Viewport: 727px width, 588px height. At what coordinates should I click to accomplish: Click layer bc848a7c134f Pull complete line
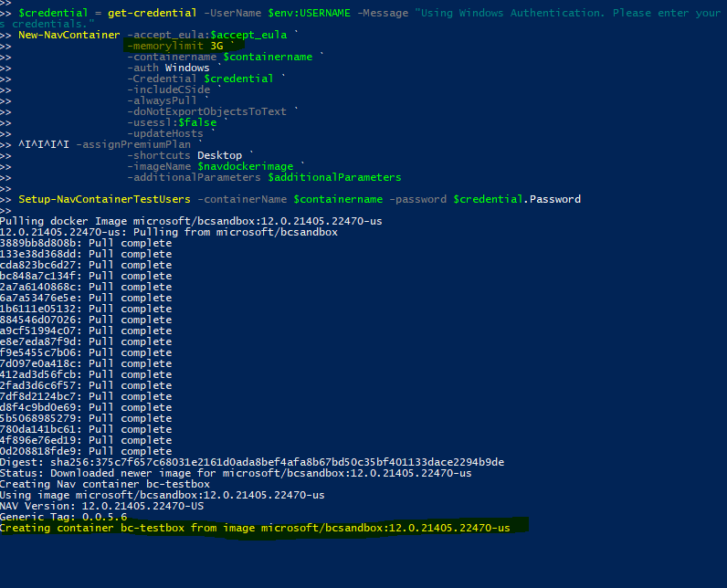click(x=86, y=276)
